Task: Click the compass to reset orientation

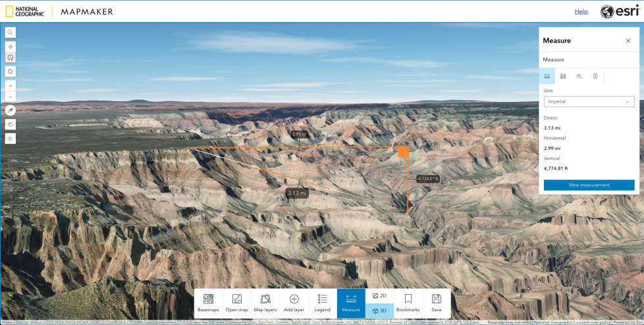Action: (11, 111)
